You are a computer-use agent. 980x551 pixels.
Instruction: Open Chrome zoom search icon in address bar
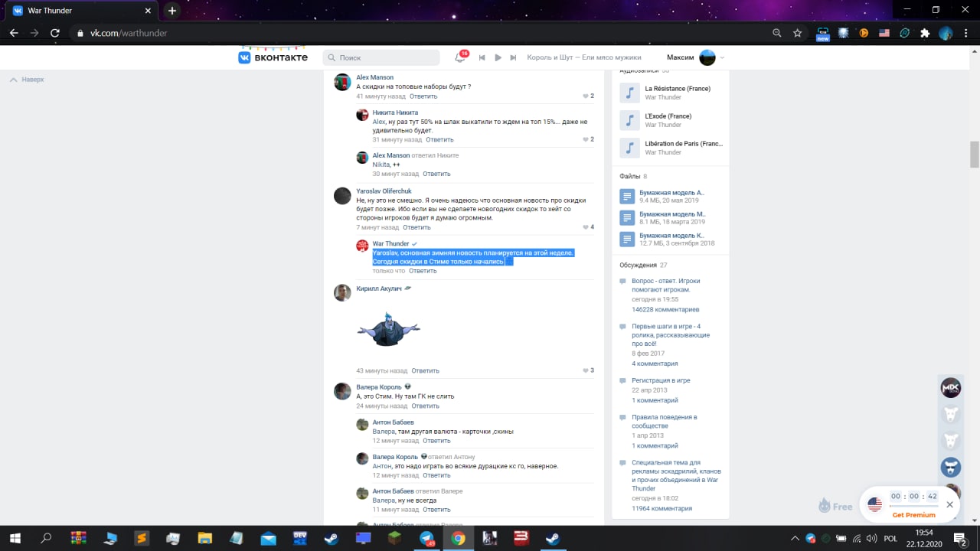tap(777, 33)
